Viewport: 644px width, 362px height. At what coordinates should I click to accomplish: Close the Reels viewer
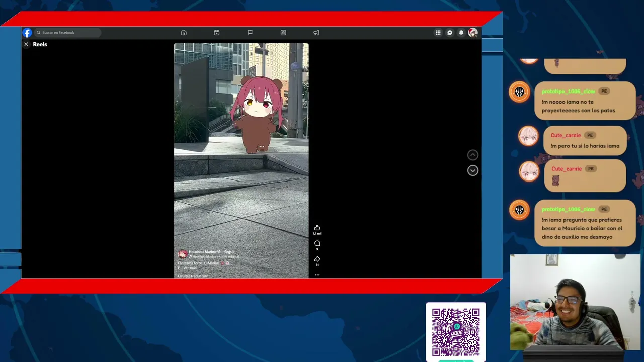pyautogui.click(x=26, y=44)
